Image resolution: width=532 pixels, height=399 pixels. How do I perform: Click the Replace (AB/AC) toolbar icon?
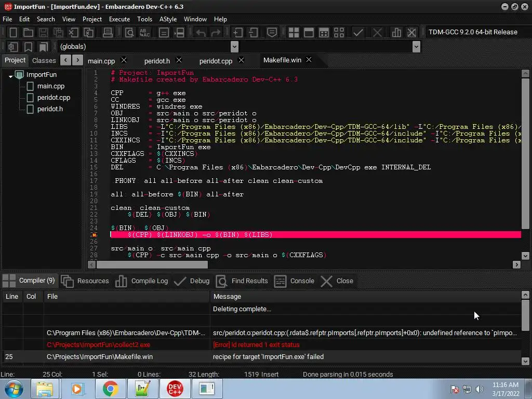coord(144,33)
